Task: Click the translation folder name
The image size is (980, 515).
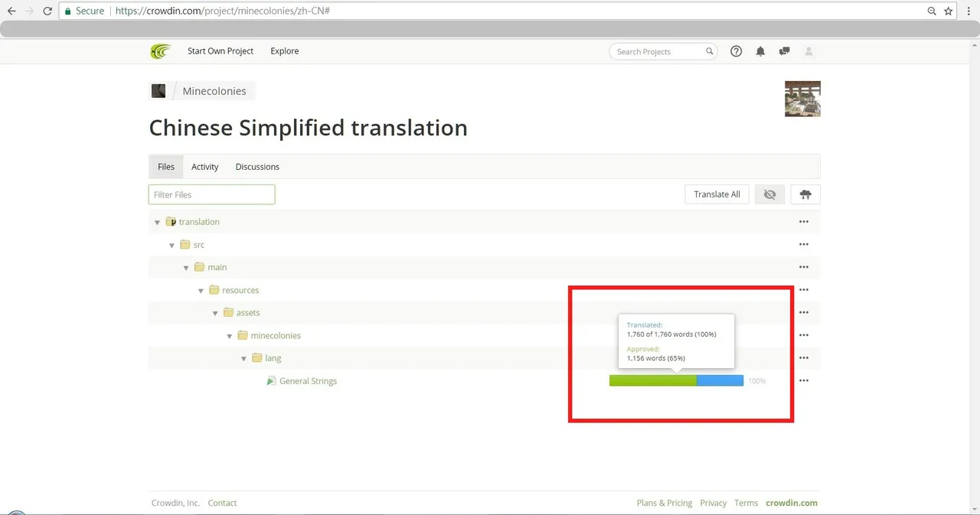Action: point(199,222)
